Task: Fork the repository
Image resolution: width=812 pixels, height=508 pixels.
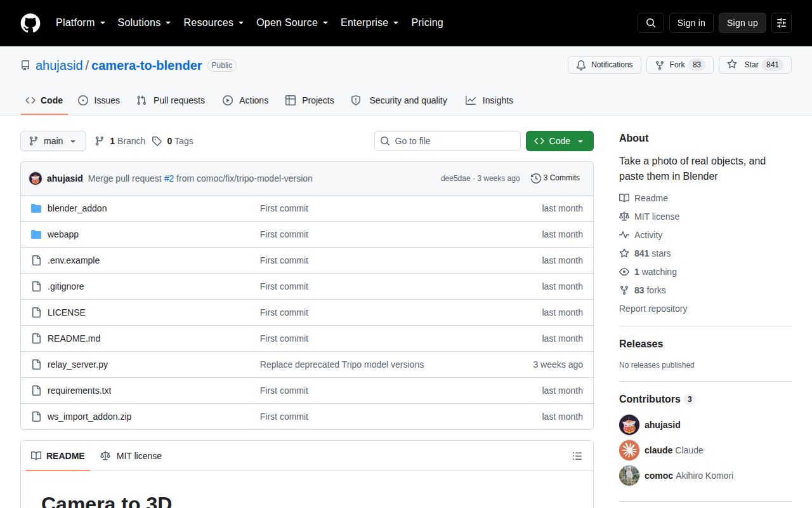Action: point(680,65)
